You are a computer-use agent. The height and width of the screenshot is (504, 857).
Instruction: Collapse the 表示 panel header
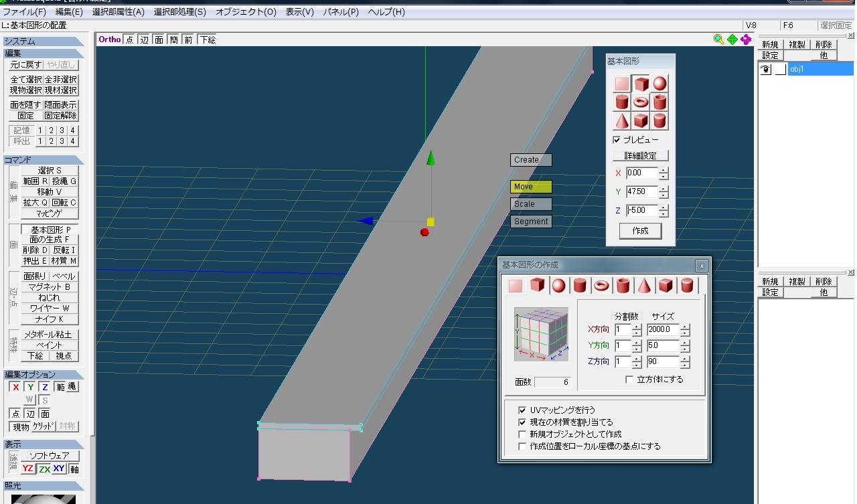[44, 444]
